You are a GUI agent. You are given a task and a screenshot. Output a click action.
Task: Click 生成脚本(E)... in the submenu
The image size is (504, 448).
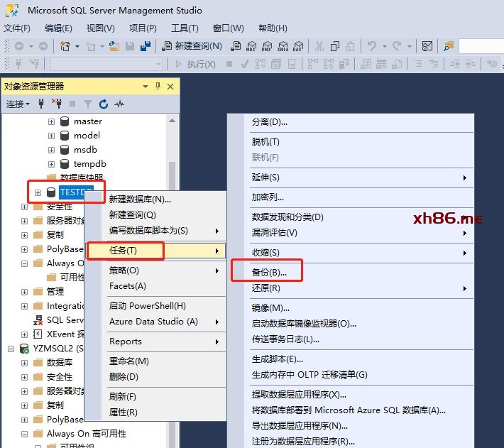(278, 359)
